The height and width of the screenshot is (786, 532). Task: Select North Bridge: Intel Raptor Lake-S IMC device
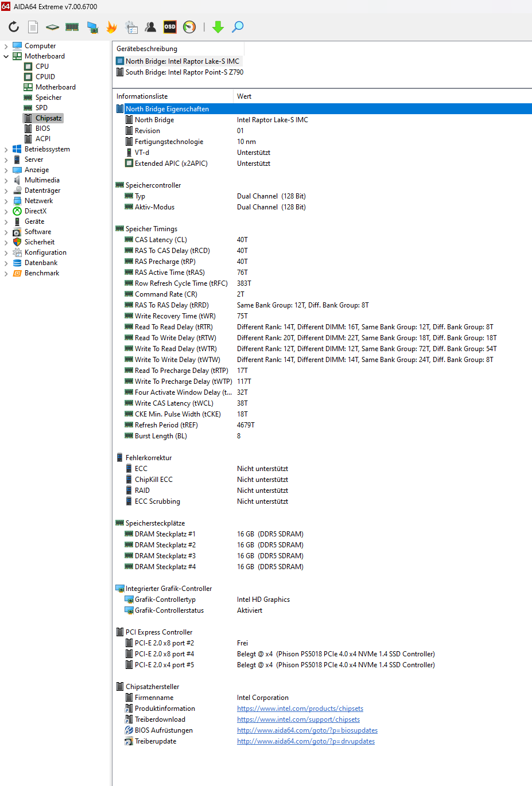tap(178, 61)
